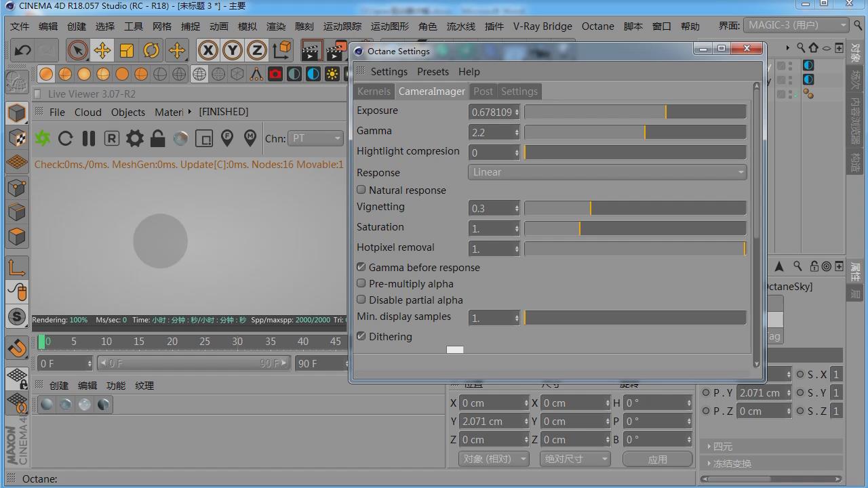Image resolution: width=868 pixels, height=488 pixels.
Task: Uncheck Gamma before response
Action: [361, 267]
